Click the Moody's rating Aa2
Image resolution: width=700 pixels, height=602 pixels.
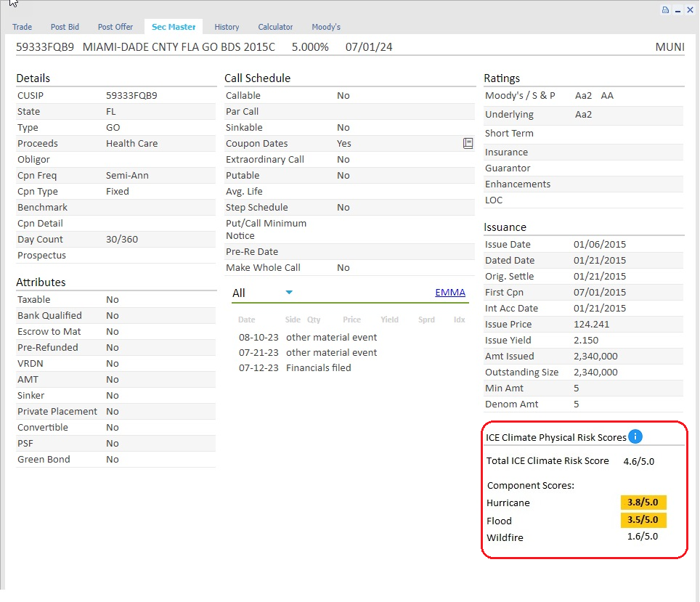point(584,96)
